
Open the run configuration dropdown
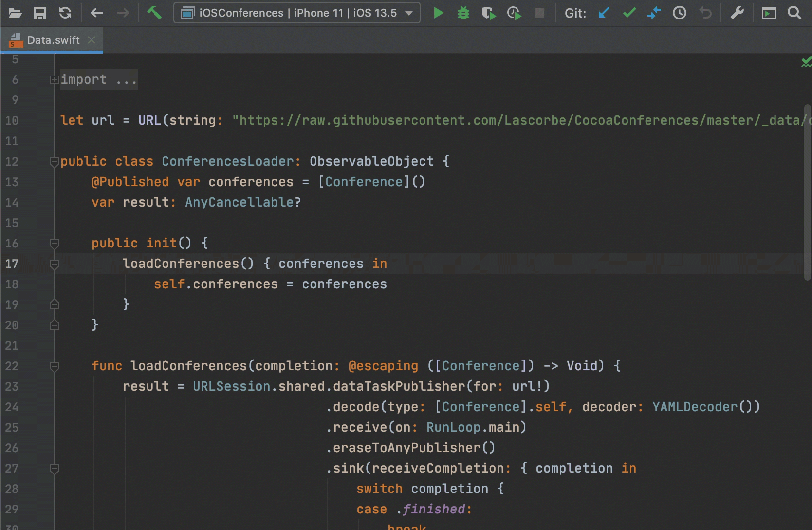click(297, 13)
